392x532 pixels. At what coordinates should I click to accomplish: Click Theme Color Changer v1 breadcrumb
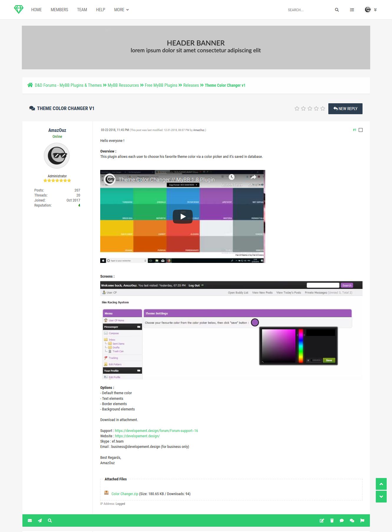(225, 85)
